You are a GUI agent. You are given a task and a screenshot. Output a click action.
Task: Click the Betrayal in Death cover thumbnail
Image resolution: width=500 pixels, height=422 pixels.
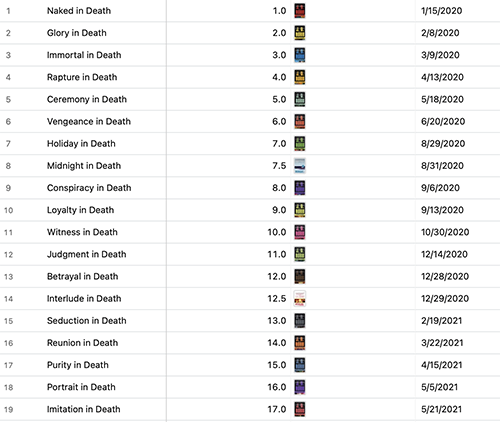coord(300,276)
